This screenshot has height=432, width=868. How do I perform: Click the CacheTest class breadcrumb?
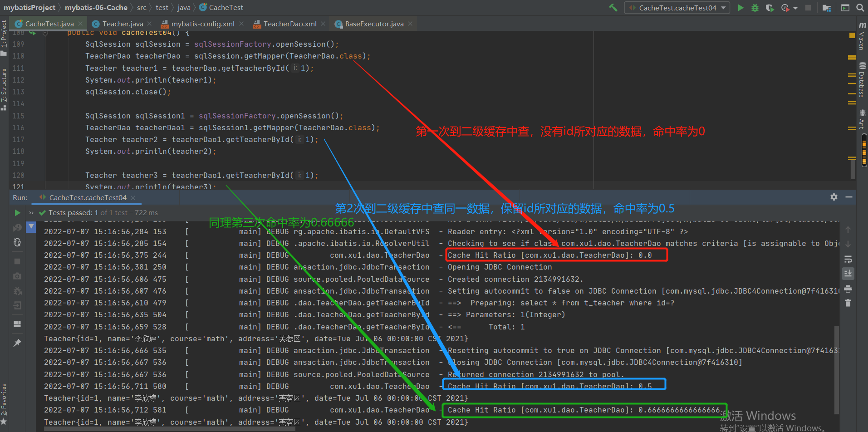(x=221, y=7)
